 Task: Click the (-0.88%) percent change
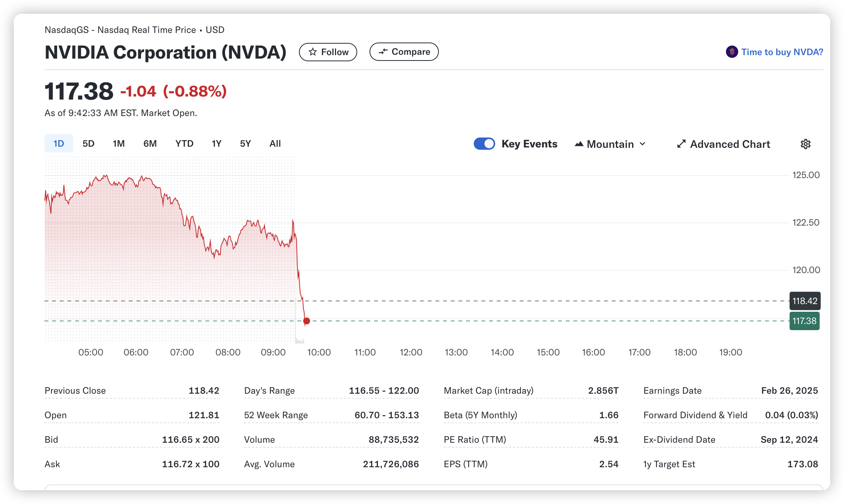coord(195,91)
